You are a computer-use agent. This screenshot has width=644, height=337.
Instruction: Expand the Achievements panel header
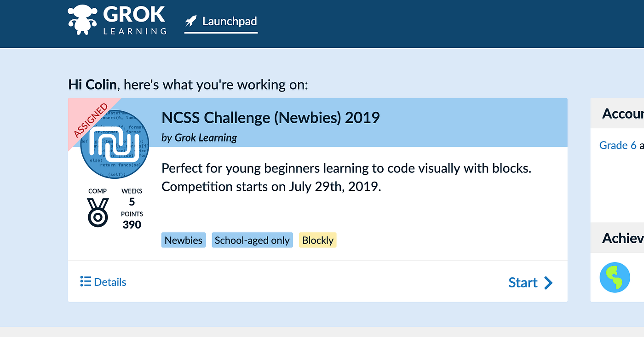click(623, 238)
